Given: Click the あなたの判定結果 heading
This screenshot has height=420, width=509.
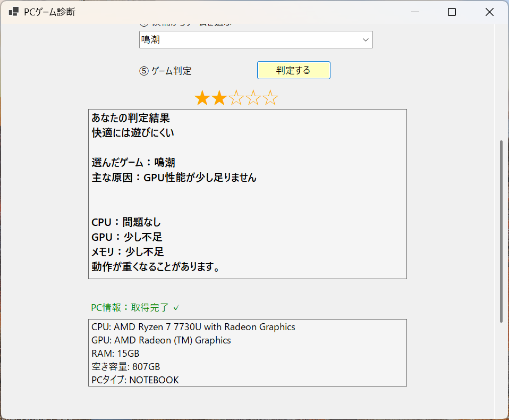Looking at the screenshot, I should tap(131, 118).
